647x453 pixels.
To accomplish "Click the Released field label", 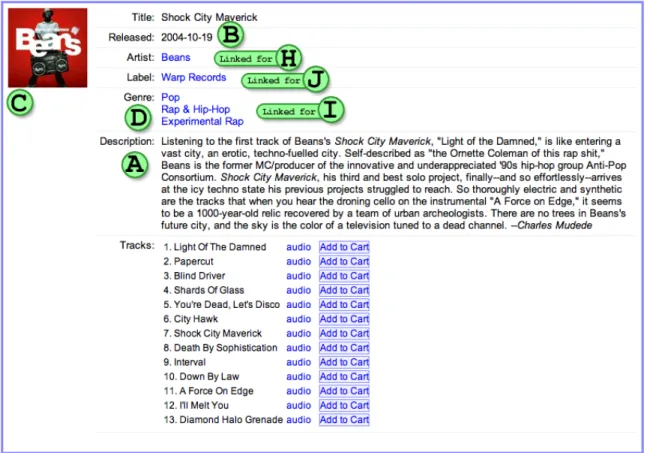I will coord(131,37).
